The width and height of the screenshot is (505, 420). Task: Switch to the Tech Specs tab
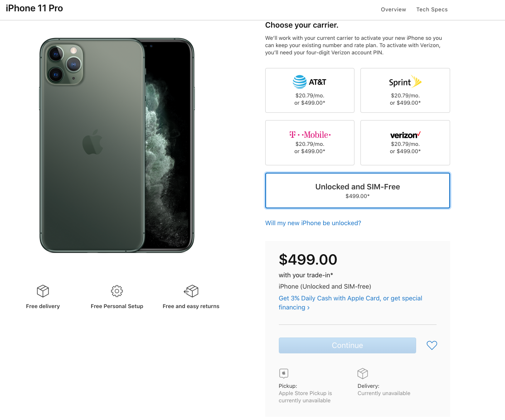point(432,10)
